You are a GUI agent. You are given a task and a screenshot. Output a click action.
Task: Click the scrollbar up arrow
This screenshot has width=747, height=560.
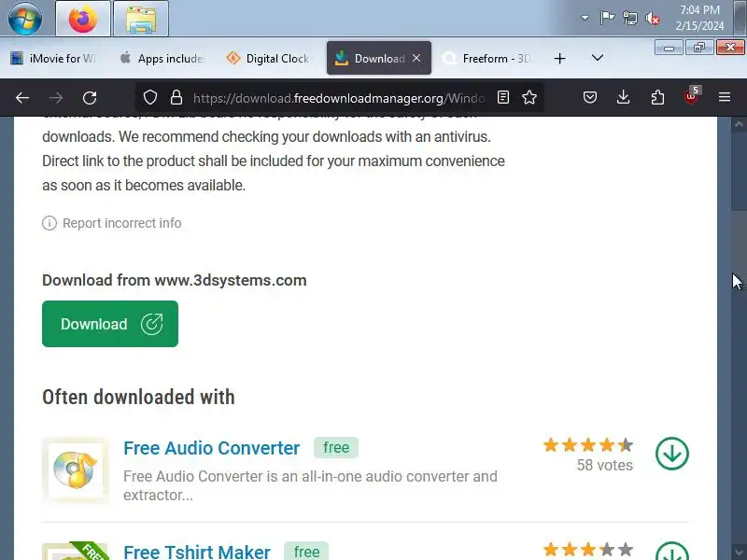(x=739, y=124)
